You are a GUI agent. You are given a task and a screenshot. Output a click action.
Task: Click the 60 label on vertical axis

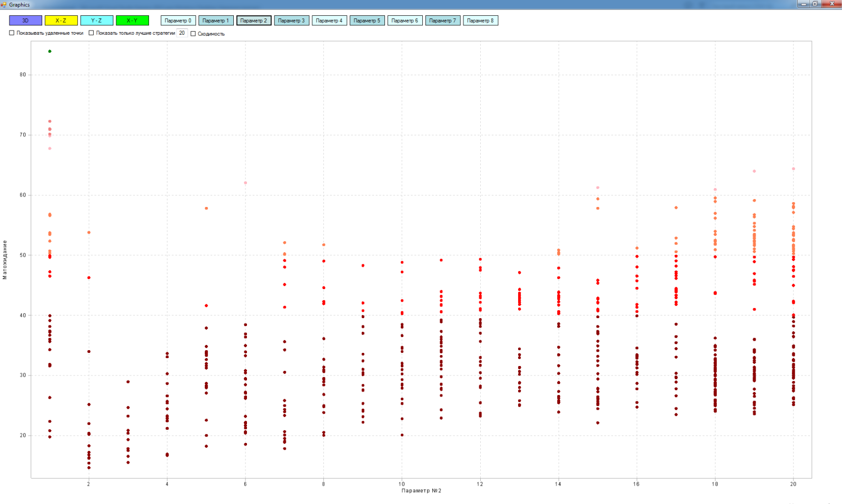coord(23,195)
